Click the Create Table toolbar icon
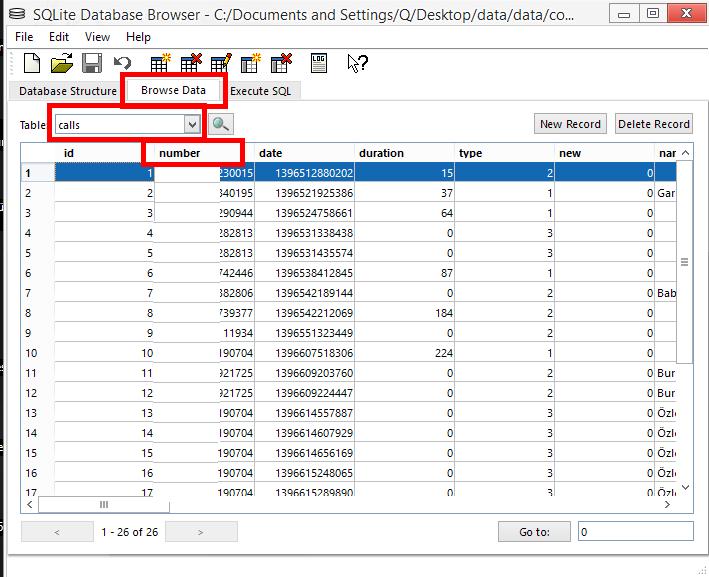The width and height of the screenshot is (709, 577). pos(160,64)
